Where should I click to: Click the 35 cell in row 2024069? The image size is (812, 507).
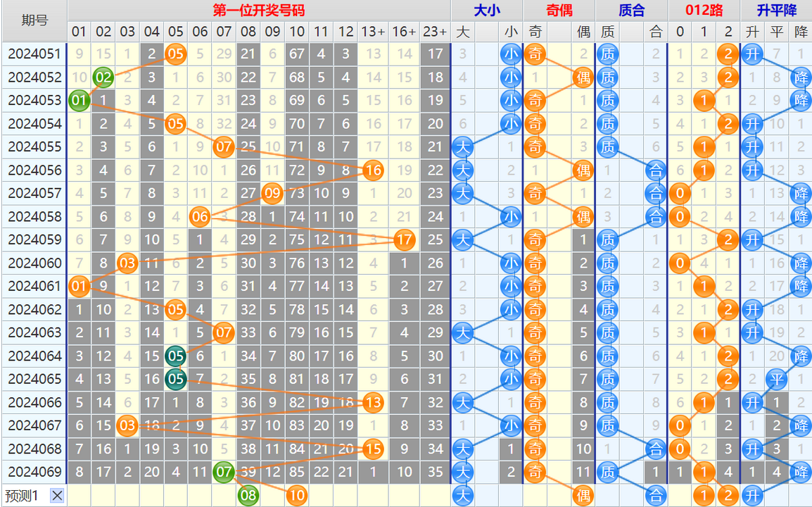coord(435,472)
